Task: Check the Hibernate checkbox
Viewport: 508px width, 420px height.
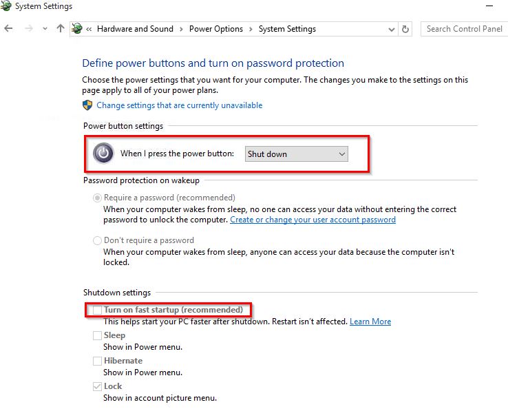Action: click(x=97, y=361)
